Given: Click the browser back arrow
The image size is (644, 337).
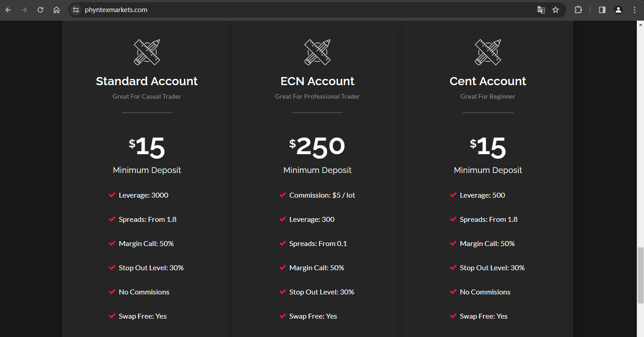Looking at the screenshot, I should pyautogui.click(x=8, y=10).
